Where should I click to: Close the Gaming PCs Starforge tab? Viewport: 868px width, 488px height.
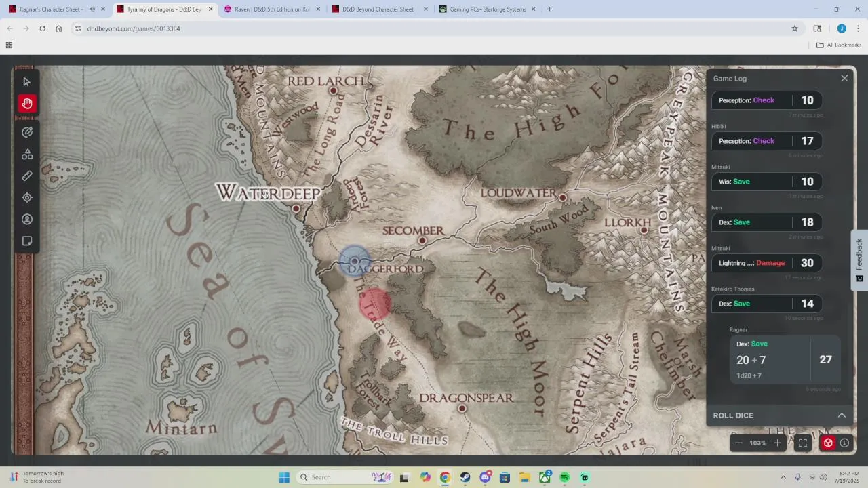point(533,9)
